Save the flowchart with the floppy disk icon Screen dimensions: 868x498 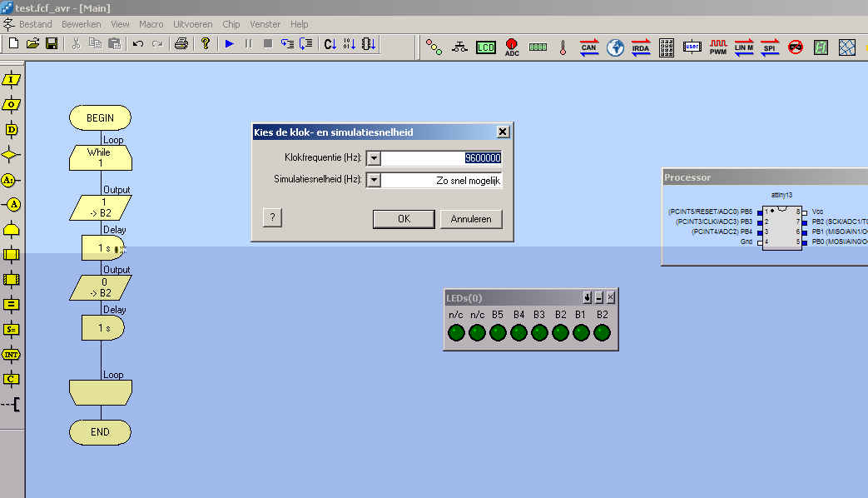coord(52,44)
